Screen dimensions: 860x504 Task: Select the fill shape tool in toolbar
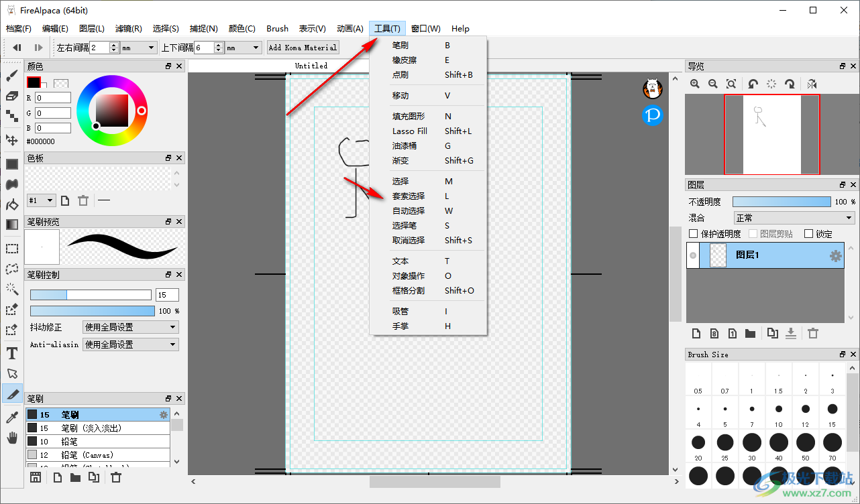pyautogui.click(x=11, y=164)
